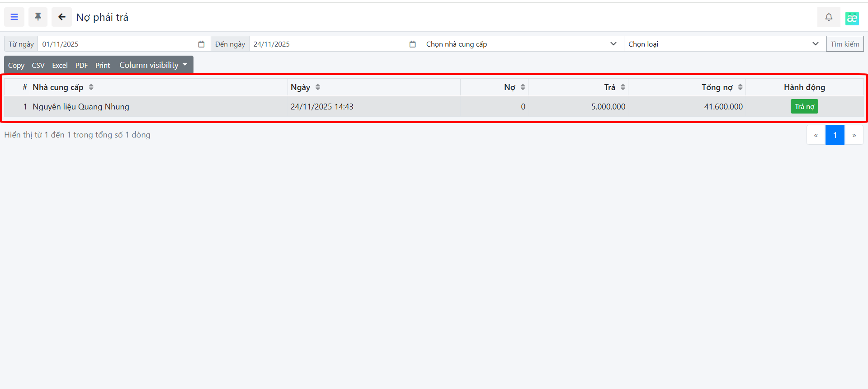Click the pin icon in header
868x389 pixels.
click(x=38, y=17)
